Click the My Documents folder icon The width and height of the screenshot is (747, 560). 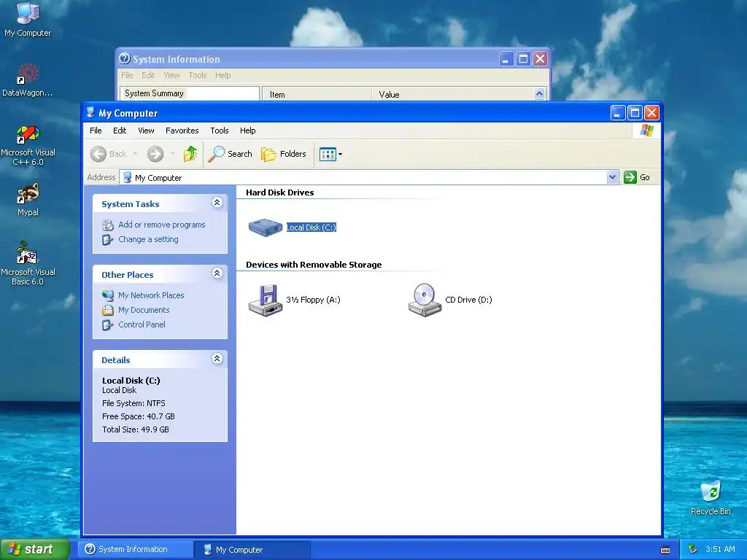[108, 310]
